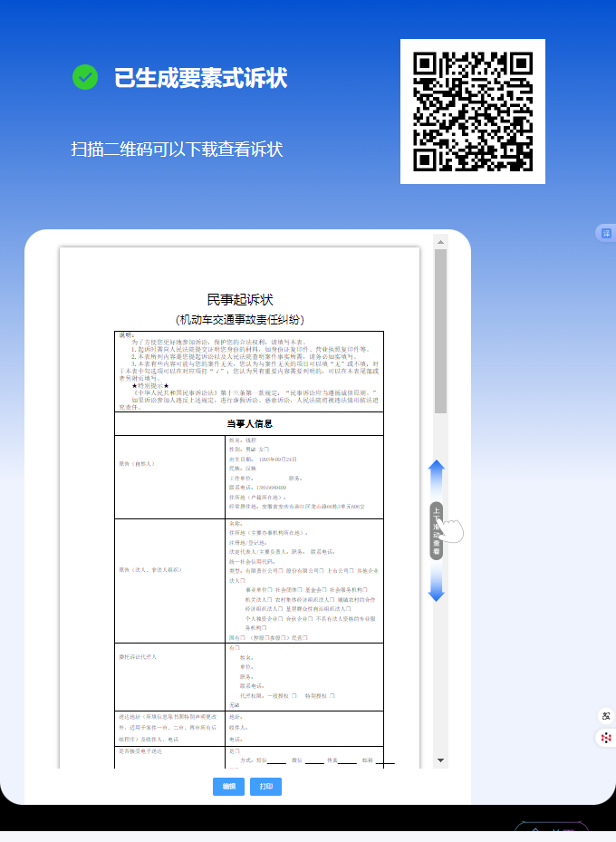The image size is (616, 842).
Task: Click the 当事人信息 section header in the document
Action: (249, 423)
